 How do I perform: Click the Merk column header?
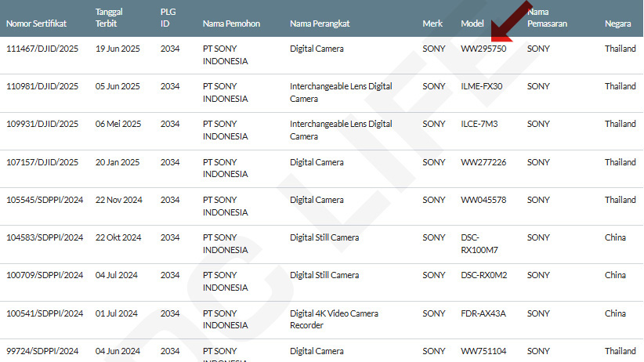click(432, 24)
